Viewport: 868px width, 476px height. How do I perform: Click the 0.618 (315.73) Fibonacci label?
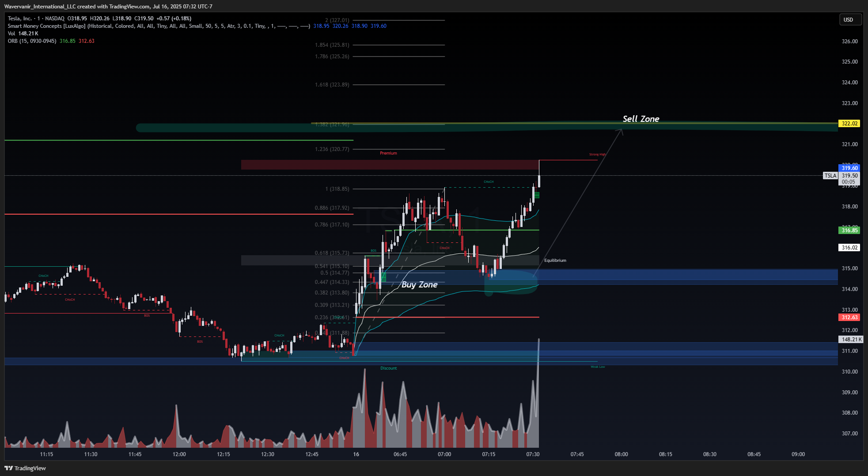point(332,253)
